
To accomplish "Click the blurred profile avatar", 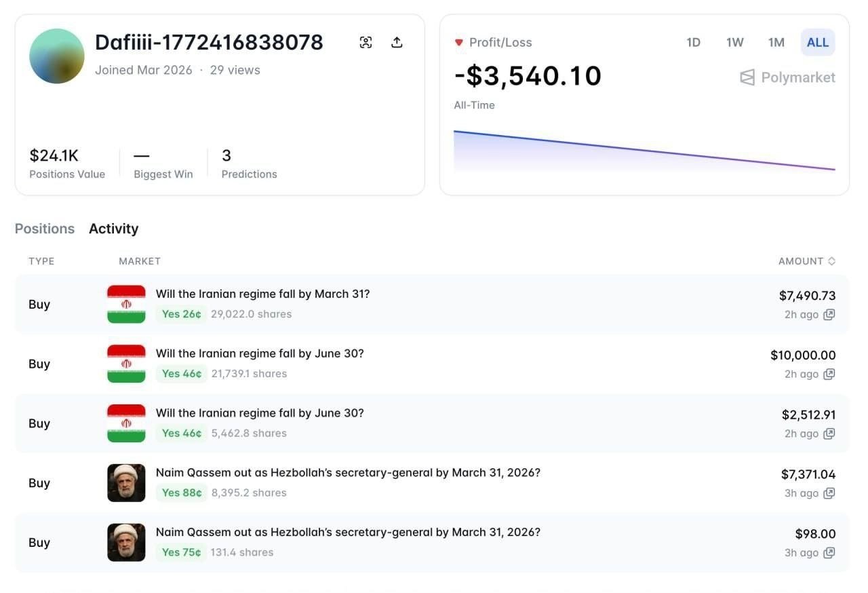I will click(57, 56).
